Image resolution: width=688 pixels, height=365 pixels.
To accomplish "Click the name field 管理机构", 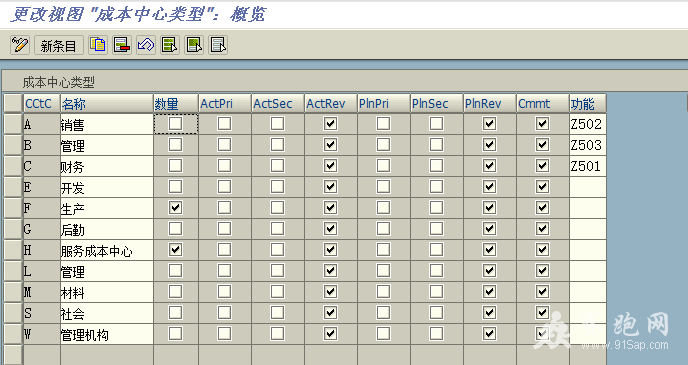I will coord(107,334).
